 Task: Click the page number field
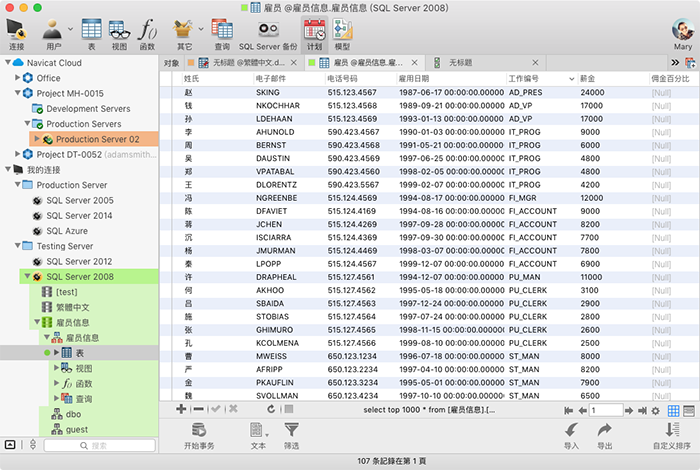(606, 410)
